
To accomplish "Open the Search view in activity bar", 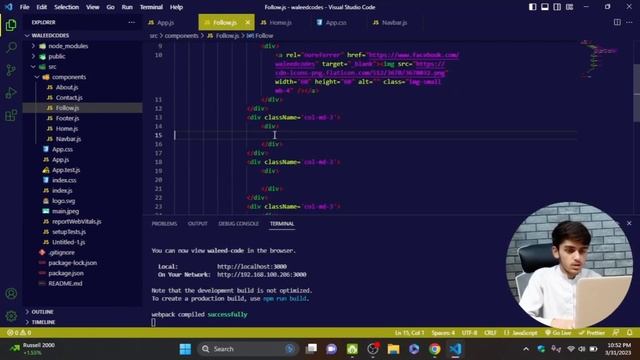I will pos(11,47).
